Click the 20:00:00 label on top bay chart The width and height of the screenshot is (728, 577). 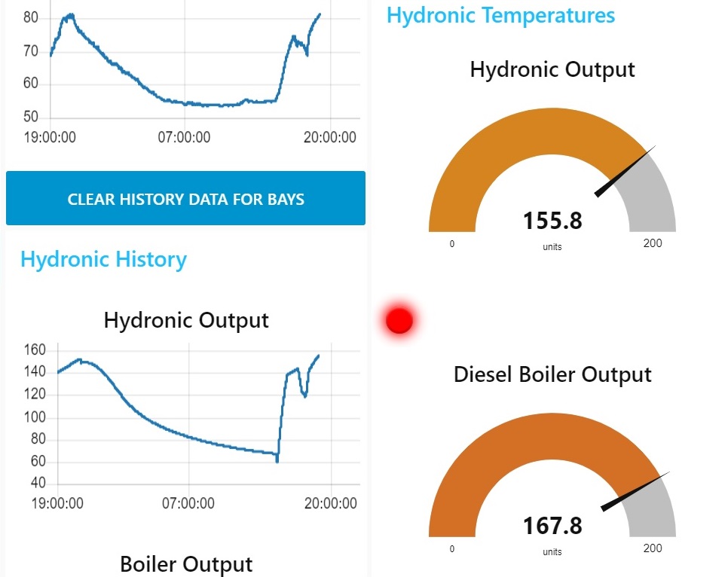point(329,137)
